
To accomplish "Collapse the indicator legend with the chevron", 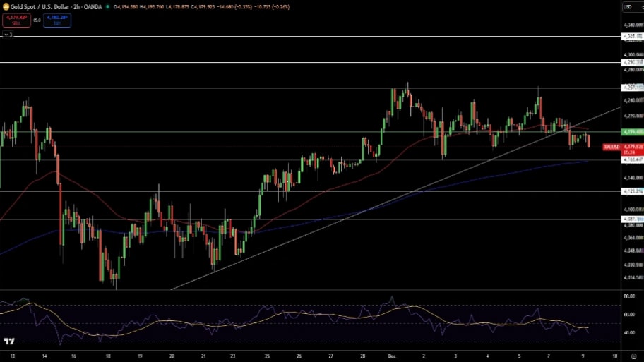I will coord(6,34).
